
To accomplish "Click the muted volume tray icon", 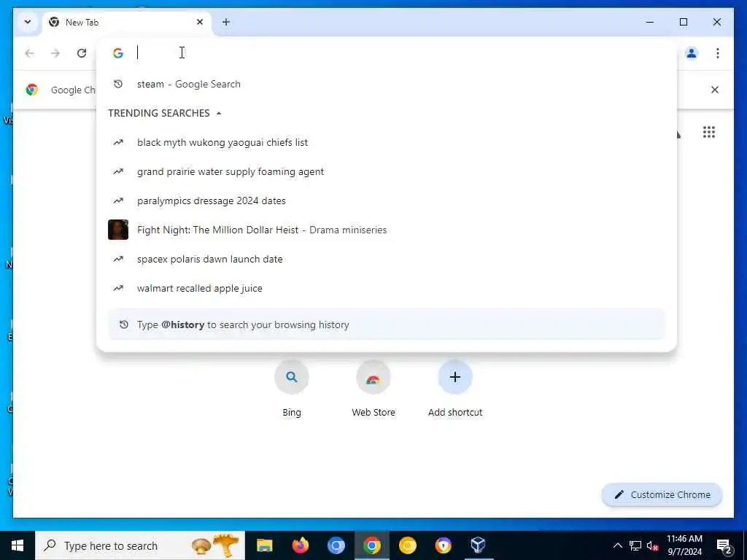I will click(653, 546).
